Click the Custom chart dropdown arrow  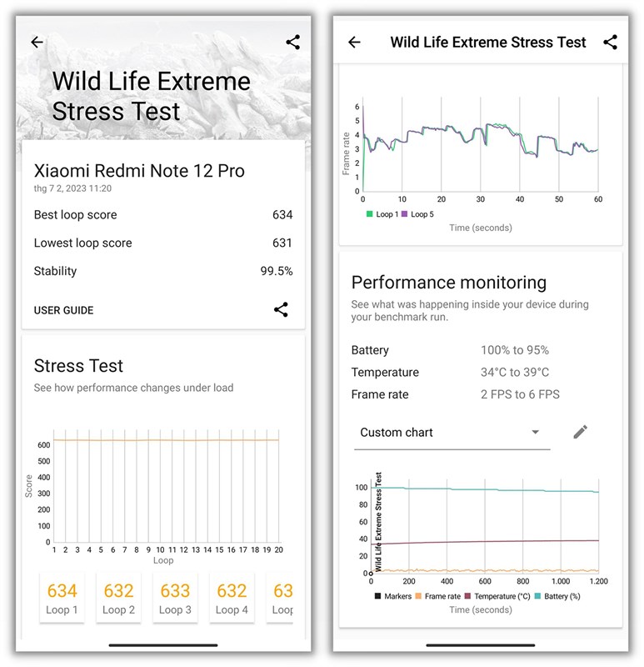click(x=535, y=432)
